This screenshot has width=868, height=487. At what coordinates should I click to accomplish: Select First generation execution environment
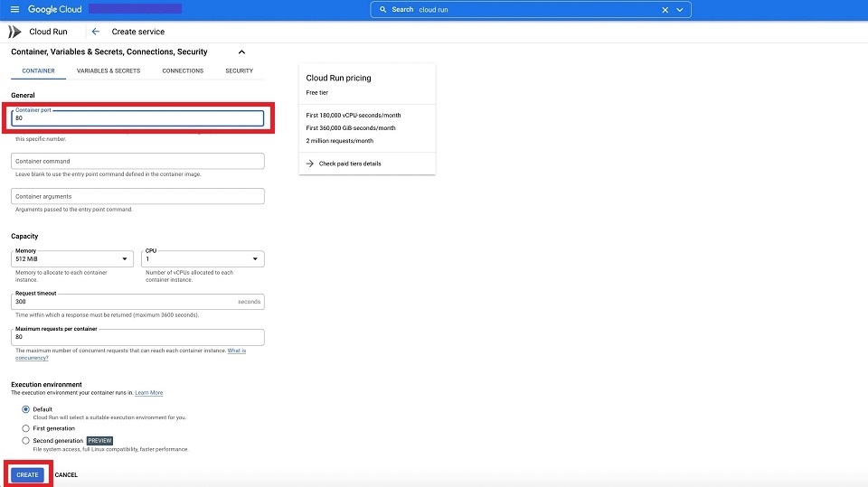25,428
